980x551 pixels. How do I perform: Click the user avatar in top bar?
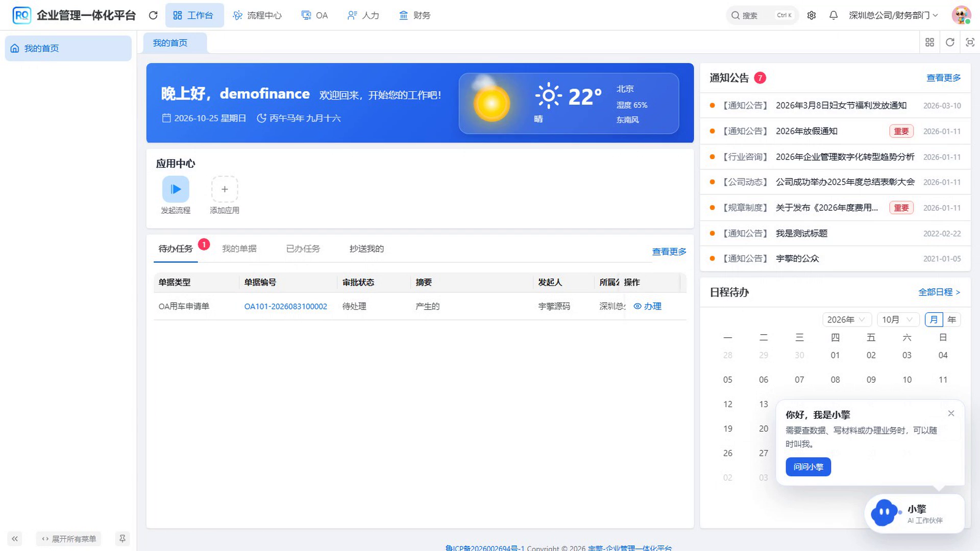click(x=961, y=15)
